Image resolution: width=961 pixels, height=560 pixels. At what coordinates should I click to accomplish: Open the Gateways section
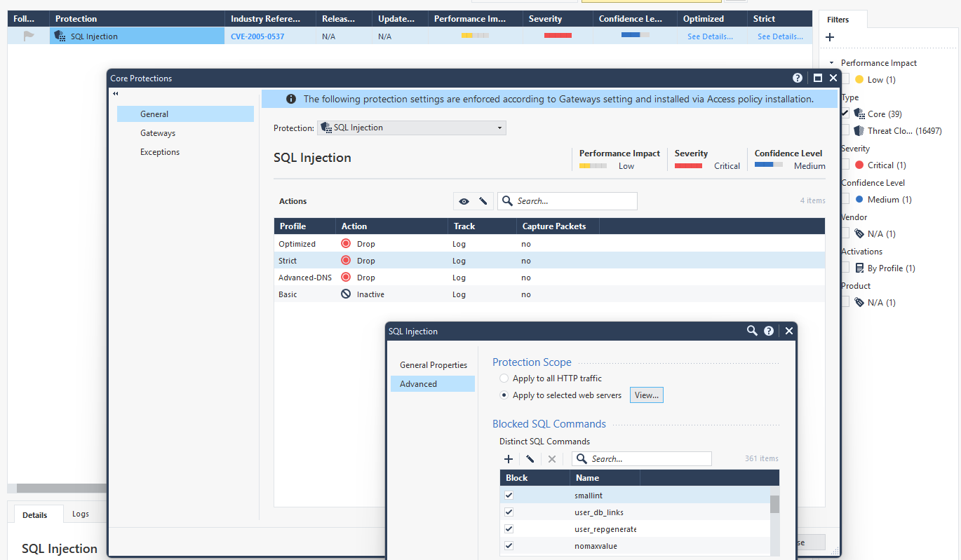click(158, 133)
